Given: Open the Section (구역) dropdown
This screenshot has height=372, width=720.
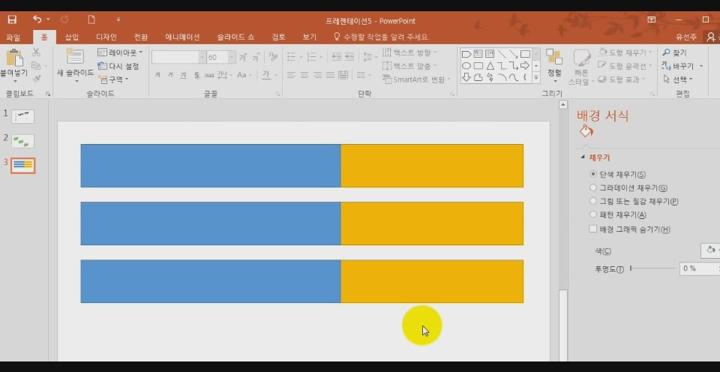Looking at the screenshot, I should pyautogui.click(x=114, y=79).
